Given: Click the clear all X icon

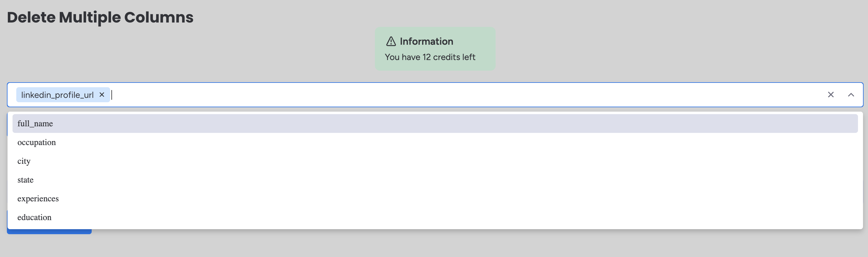Looking at the screenshot, I should pos(830,95).
